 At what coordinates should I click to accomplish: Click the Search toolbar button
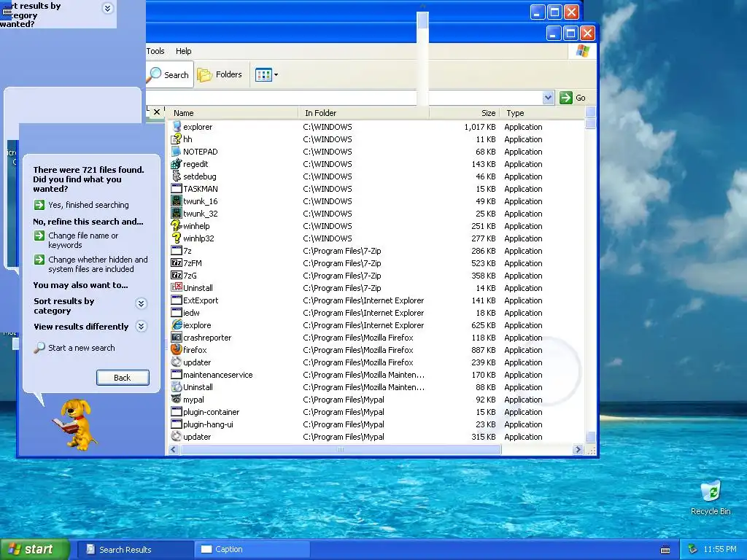coord(169,74)
